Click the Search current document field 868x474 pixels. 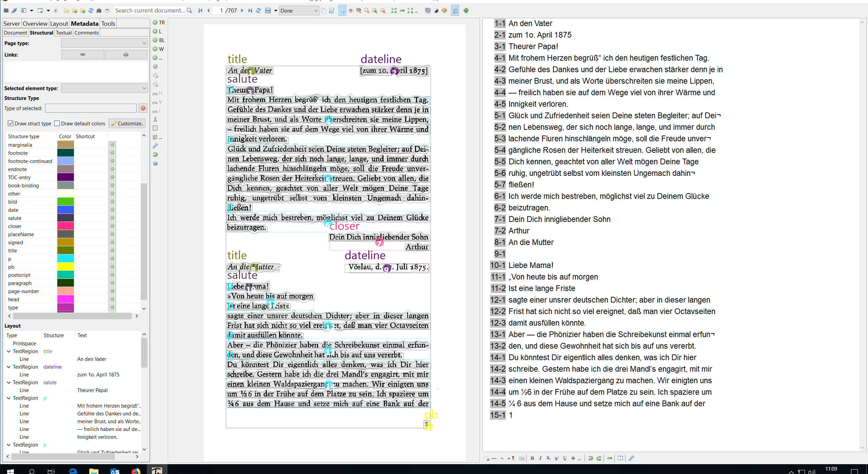[150, 11]
